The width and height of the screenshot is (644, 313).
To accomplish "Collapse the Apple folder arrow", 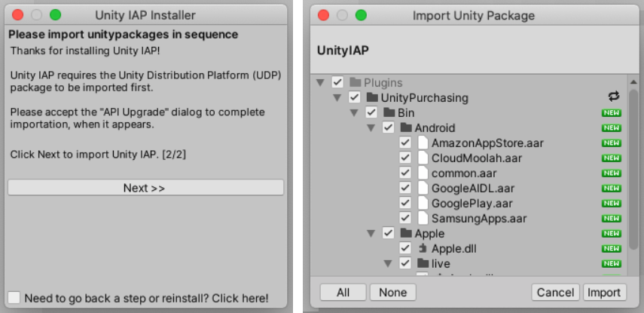I will 371,234.
